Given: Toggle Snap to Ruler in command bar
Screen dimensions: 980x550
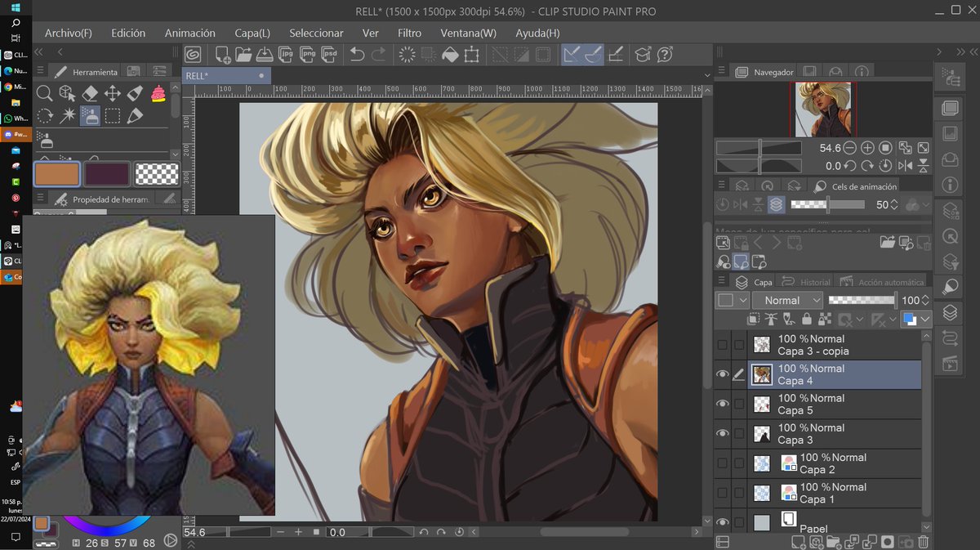Looking at the screenshot, I should pos(572,55).
